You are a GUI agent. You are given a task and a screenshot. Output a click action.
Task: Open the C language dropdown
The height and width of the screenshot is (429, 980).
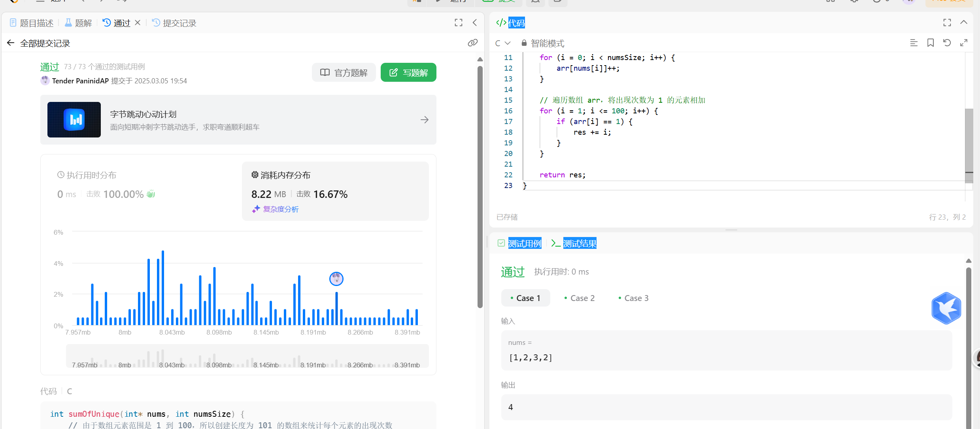[x=503, y=43]
